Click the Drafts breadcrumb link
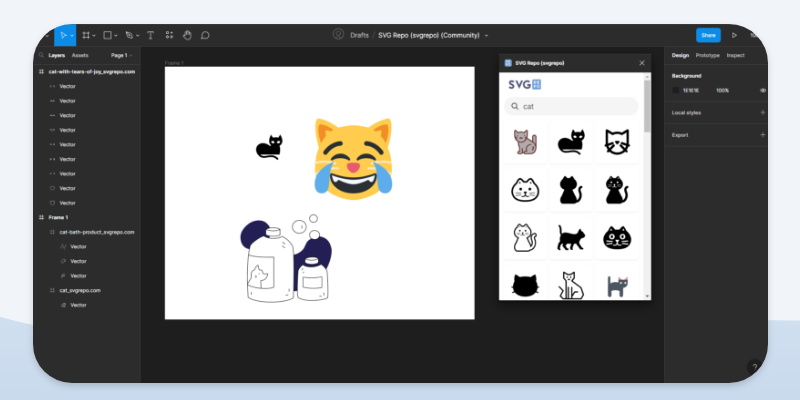This screenshot has height=400, width=800. point(359,35)
